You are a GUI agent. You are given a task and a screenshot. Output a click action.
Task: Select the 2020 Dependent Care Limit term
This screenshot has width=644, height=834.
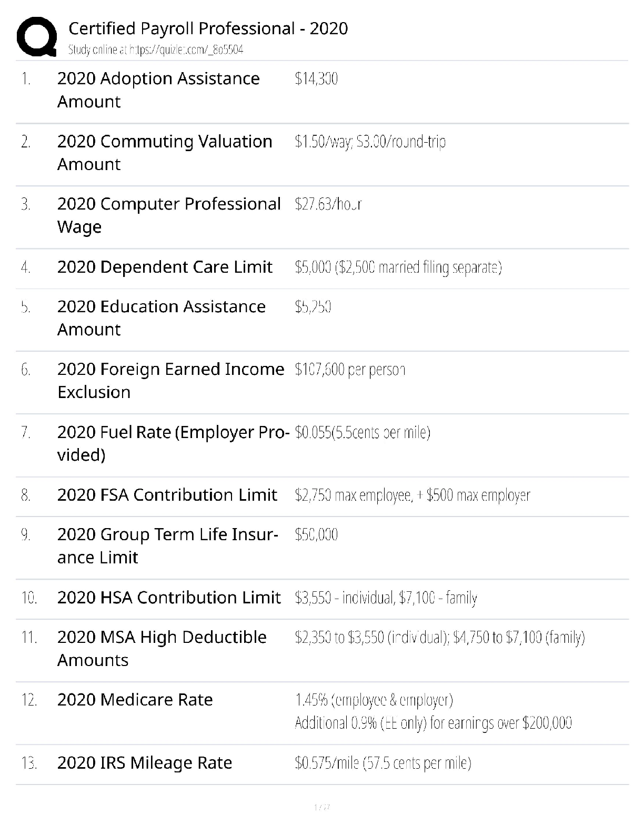point(165,267)
